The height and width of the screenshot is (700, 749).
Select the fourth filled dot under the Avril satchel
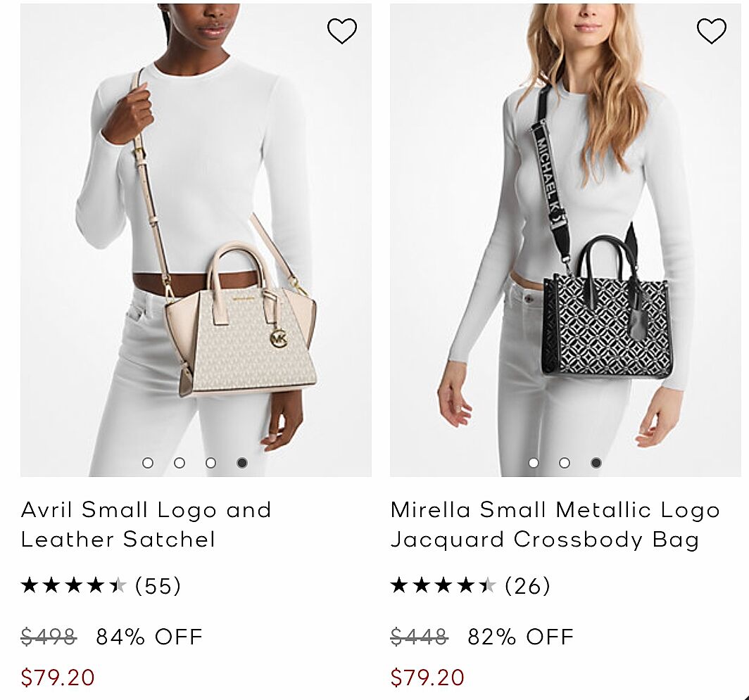(242, 463)
